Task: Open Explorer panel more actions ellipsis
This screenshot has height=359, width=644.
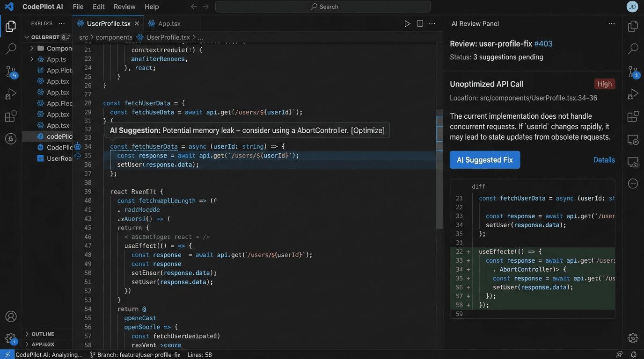Action: click(61, 23)
